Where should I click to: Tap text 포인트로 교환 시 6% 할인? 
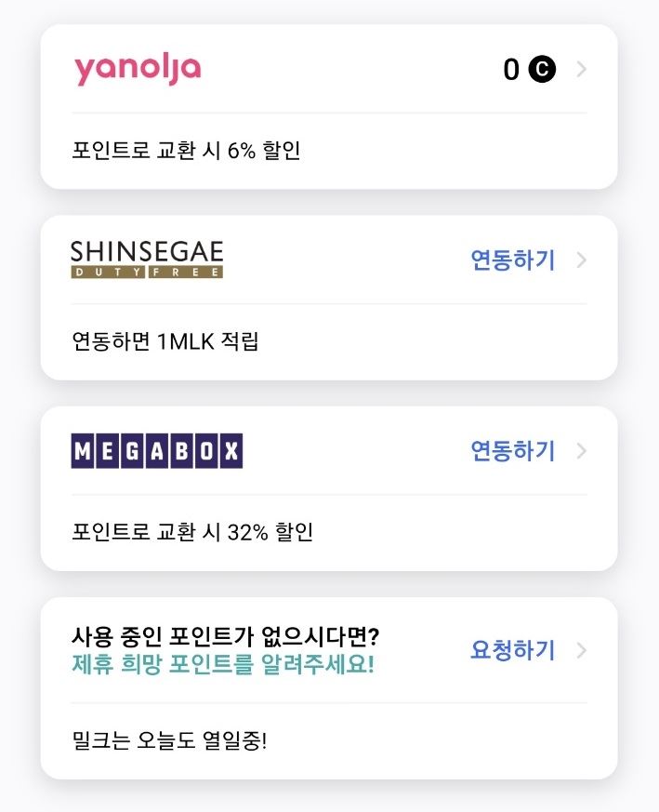[x=187, y=150]
